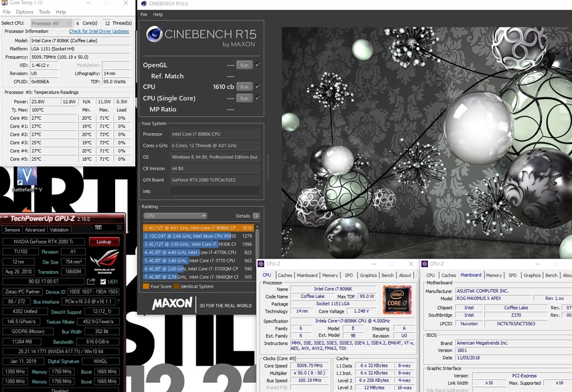Open the Select CPU Processor #0 dropdown
Screen dimensions: 572x392
coord(51,23)
